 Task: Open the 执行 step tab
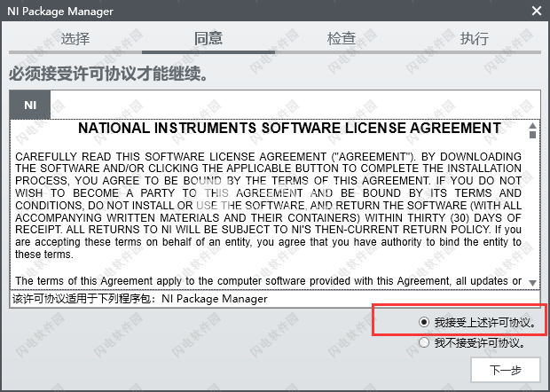pyautogui.click(x=475, y=38)
